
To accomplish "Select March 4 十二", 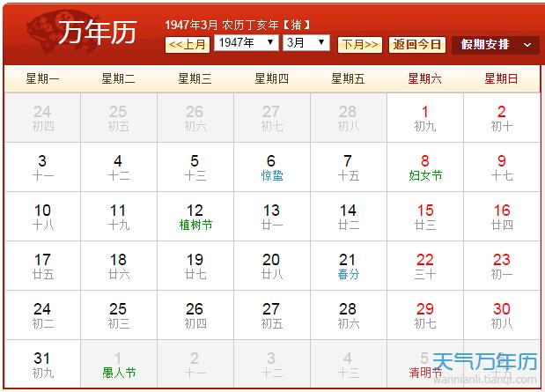I will [119, 167].
